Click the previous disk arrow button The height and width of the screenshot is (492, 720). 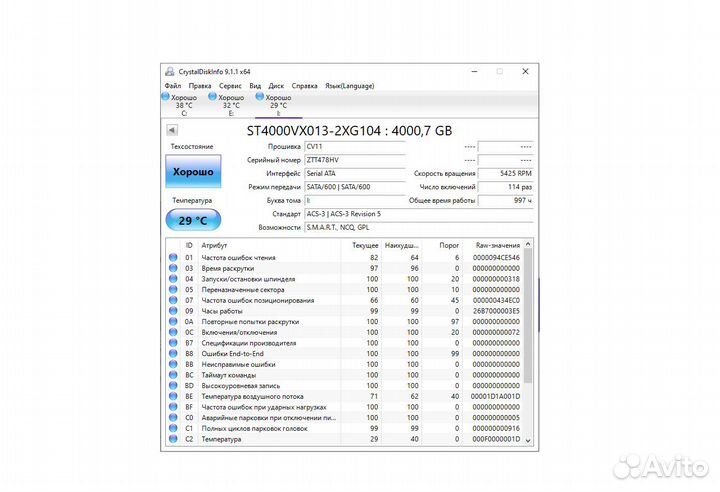(x=172, y=130)
